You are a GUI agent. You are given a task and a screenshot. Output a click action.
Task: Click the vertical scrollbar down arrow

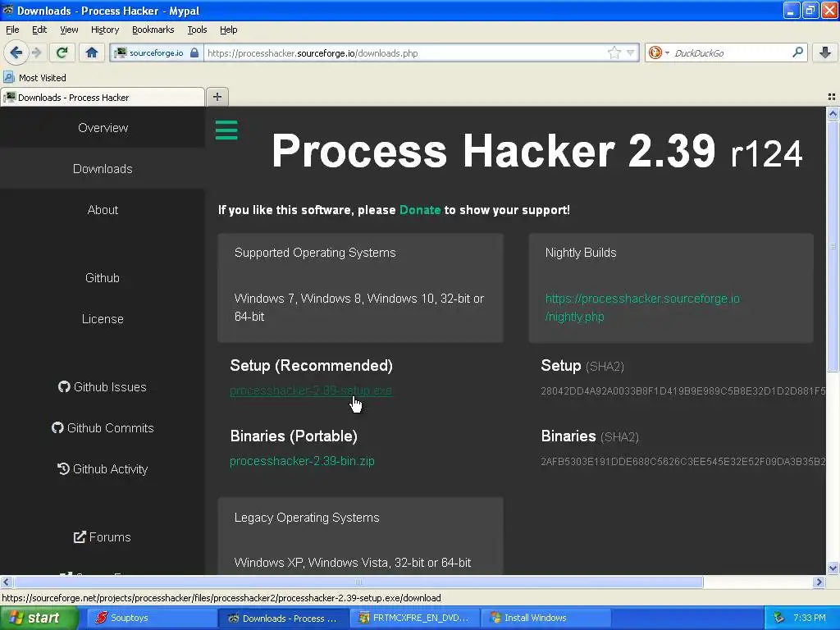point(833,568)
